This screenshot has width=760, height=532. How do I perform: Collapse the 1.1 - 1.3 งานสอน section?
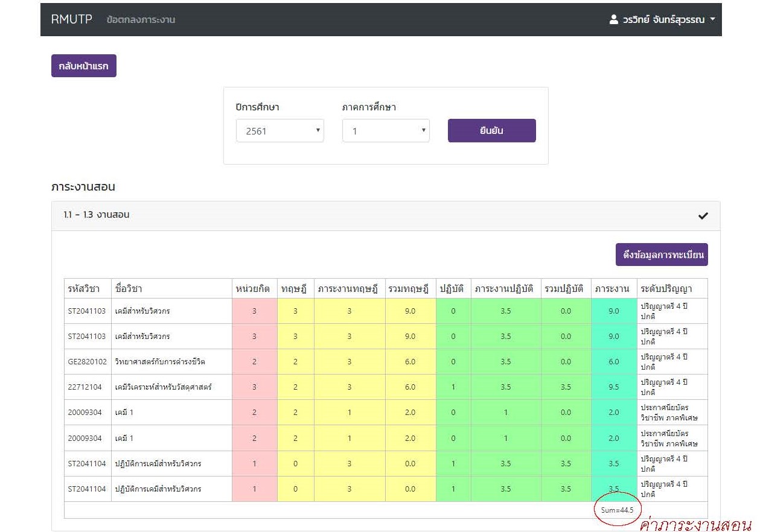click(97, 215)
